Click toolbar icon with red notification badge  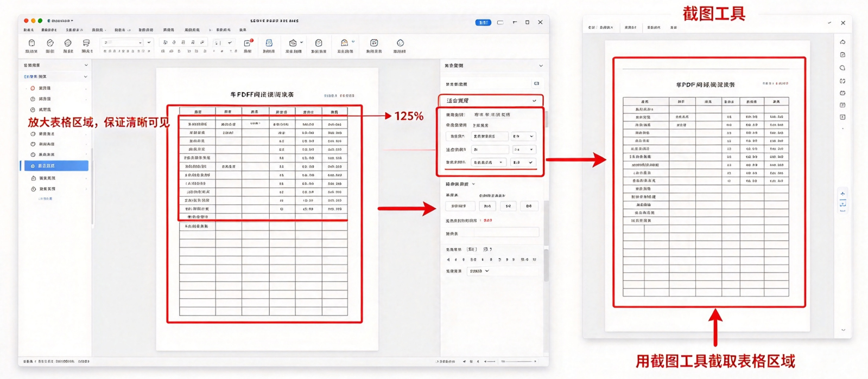click(x=248, y=43)
